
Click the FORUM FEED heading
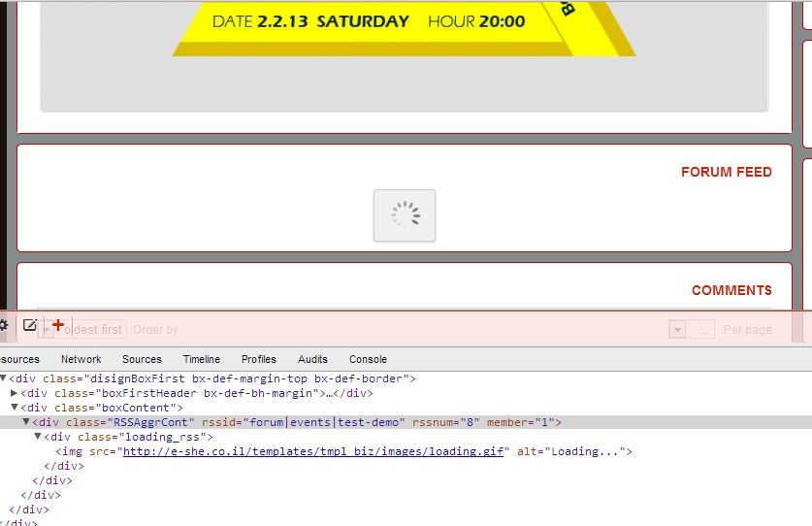click(726, 172)
